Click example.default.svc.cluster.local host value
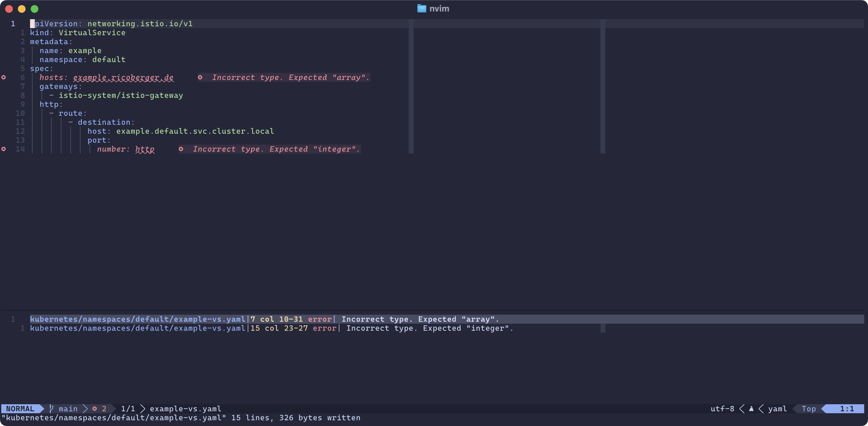The width and height of the screenshot is (868, 426). 195,131
